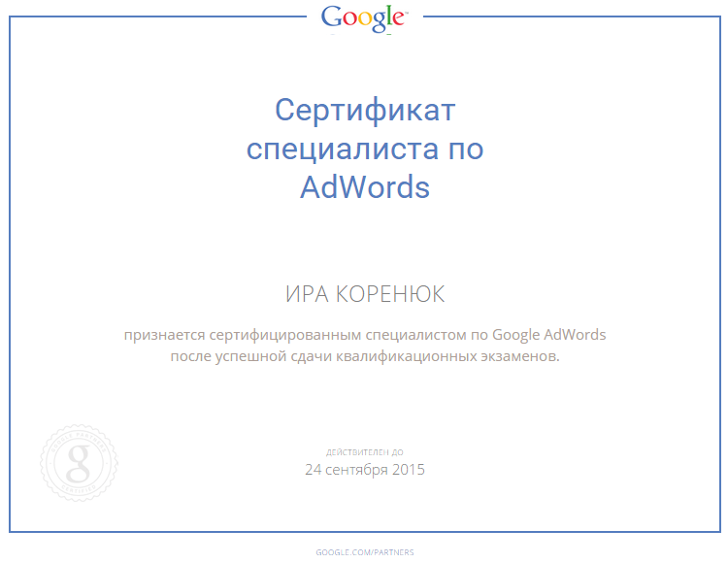Click the name 'ИРА КОРЕНЮК'
Viewport: 728px width, 563px height.
click(365, 294)
